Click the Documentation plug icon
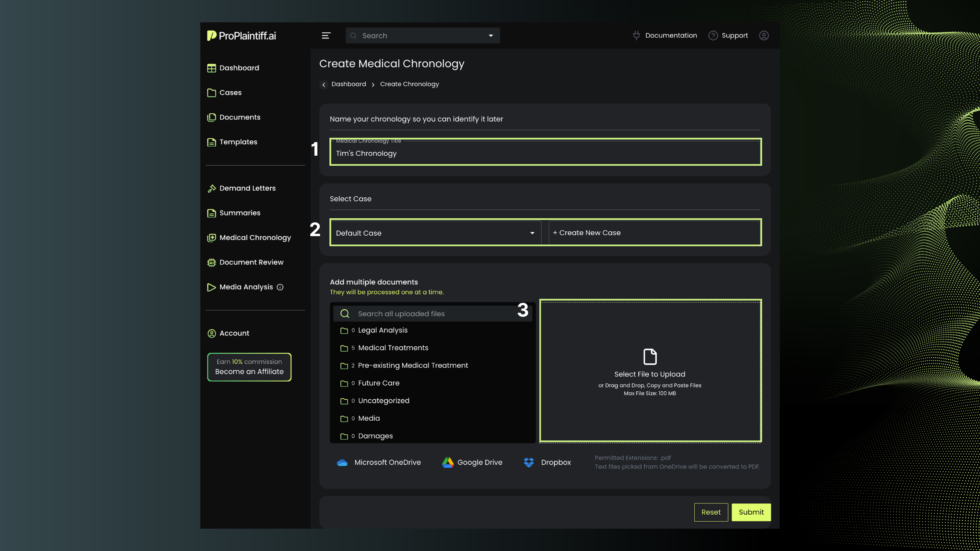Image resolution: width=980 pixels, height=551 pixels. coord(636,35)
